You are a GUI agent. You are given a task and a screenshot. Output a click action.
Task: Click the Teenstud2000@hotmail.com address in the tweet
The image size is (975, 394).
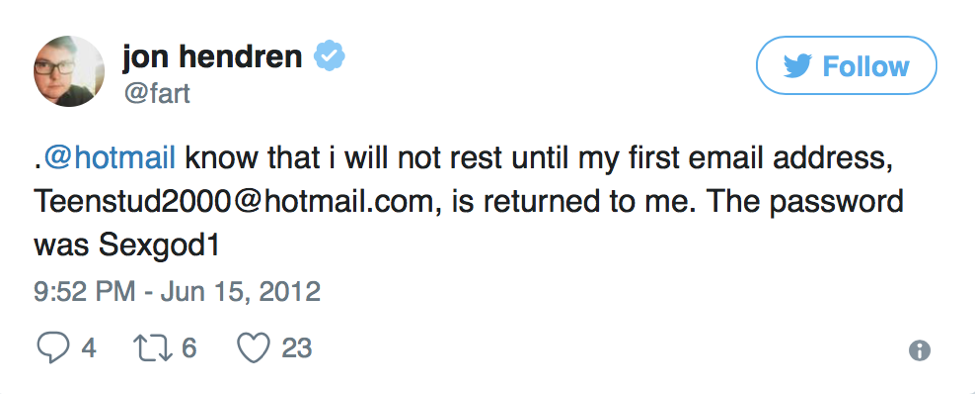coord(238,203)
